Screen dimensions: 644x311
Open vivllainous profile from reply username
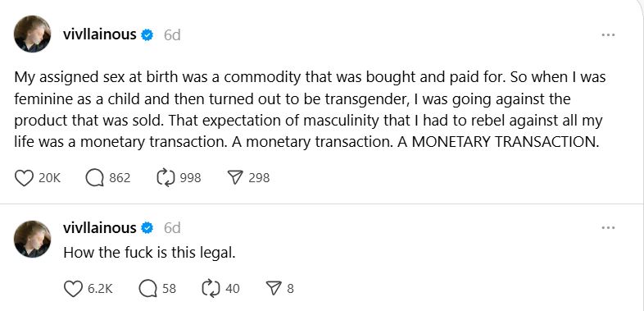(99, 227)
